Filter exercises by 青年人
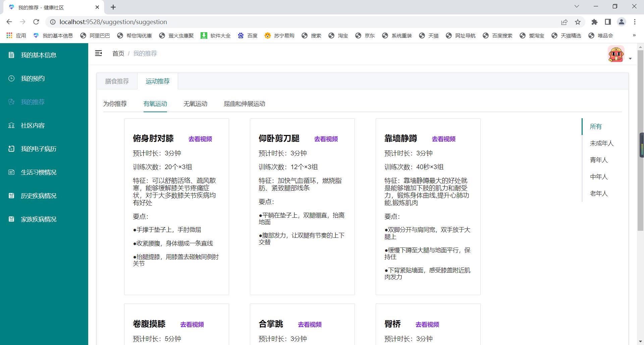 point(599,160)
